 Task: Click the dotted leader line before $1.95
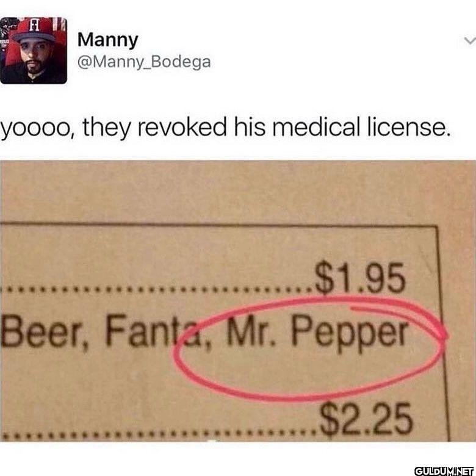coord(156,290)
